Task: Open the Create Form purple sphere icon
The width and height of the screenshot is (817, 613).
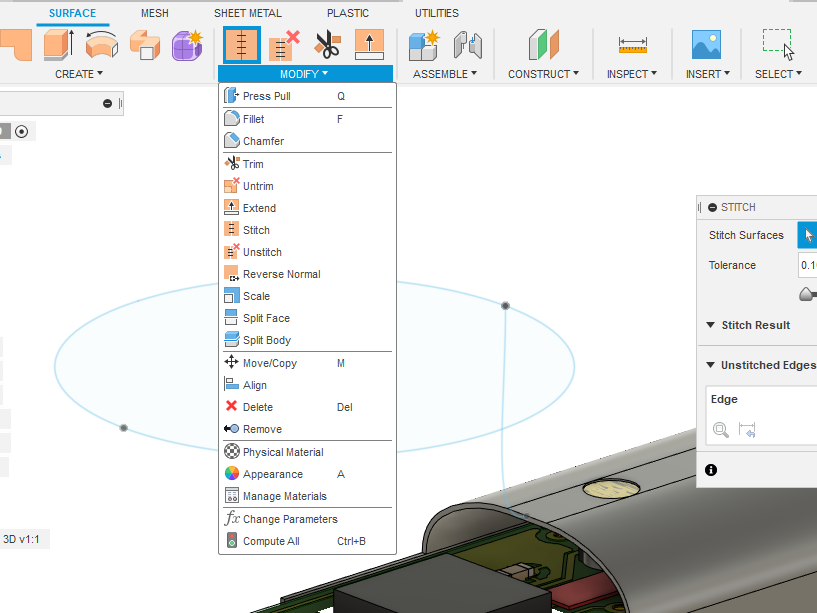Action: (x=187, y=47)
